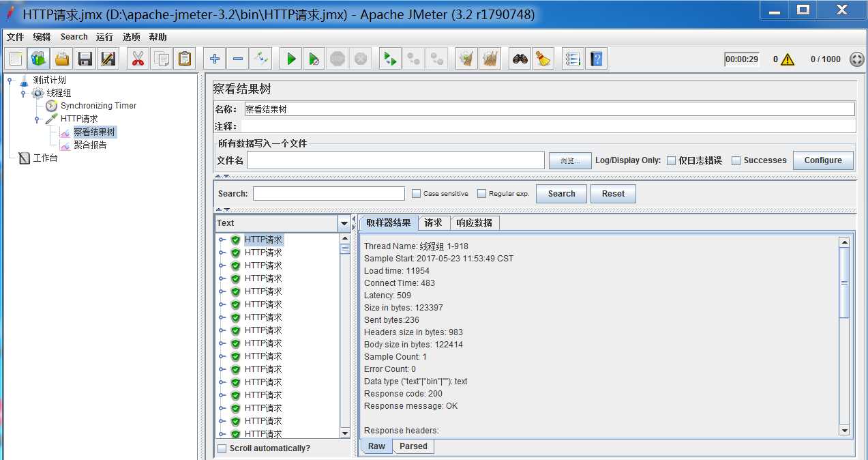
Task: Click the 文件名 filename input field
Action: coord(395,160)
